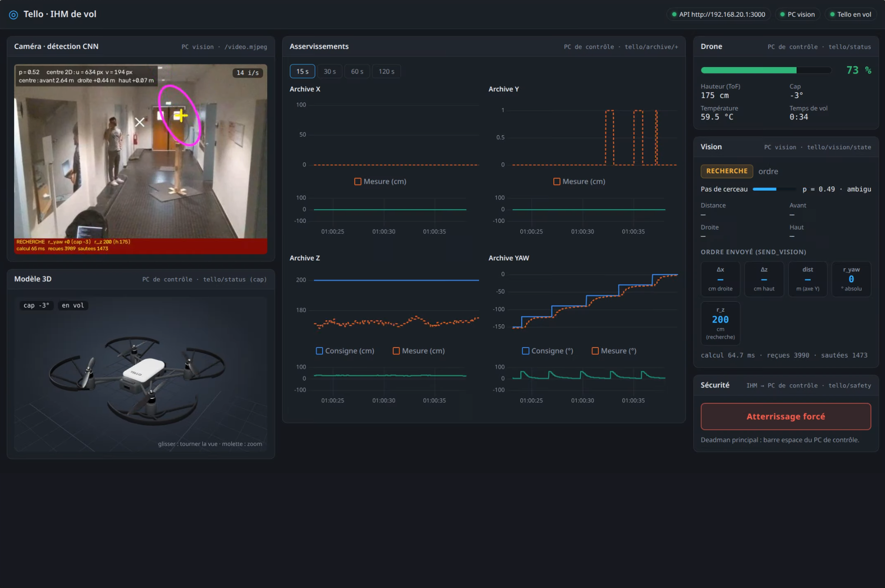The image size is (885, 588).
Task: Toggle Archive Y Mesure (cm) legend box
Action: click(x=557, y=181)
